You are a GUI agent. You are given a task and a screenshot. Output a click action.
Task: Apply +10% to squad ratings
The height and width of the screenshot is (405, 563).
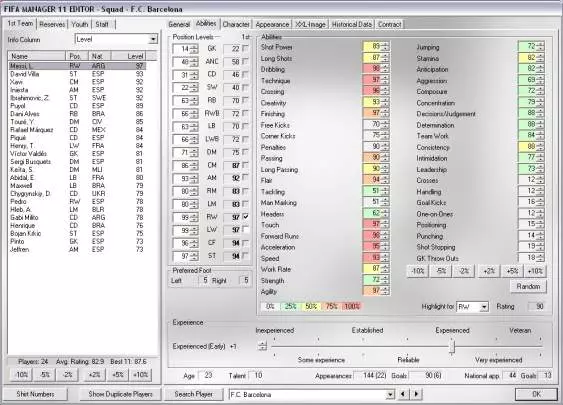[140, 374]
